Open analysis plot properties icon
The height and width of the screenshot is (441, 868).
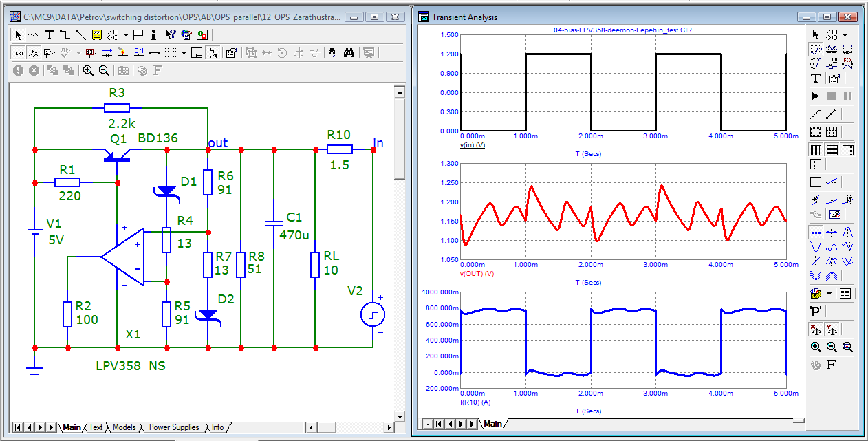pos(834,78)
